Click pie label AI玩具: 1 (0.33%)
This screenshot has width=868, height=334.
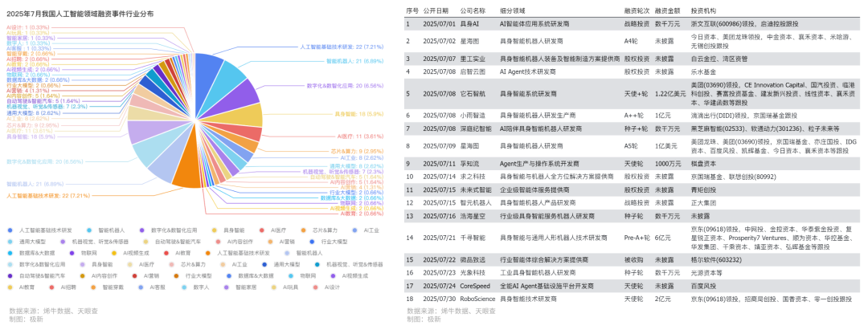tap(27, 33)
